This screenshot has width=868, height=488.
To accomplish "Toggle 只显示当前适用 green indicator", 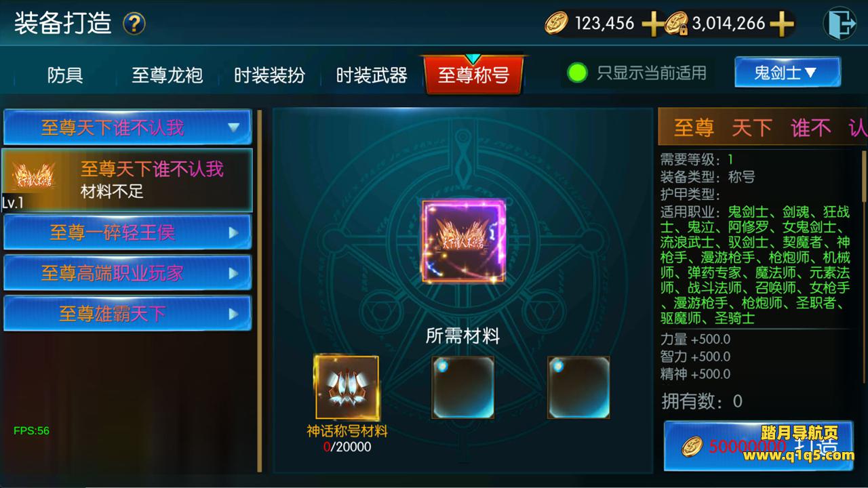I will 577,72.
